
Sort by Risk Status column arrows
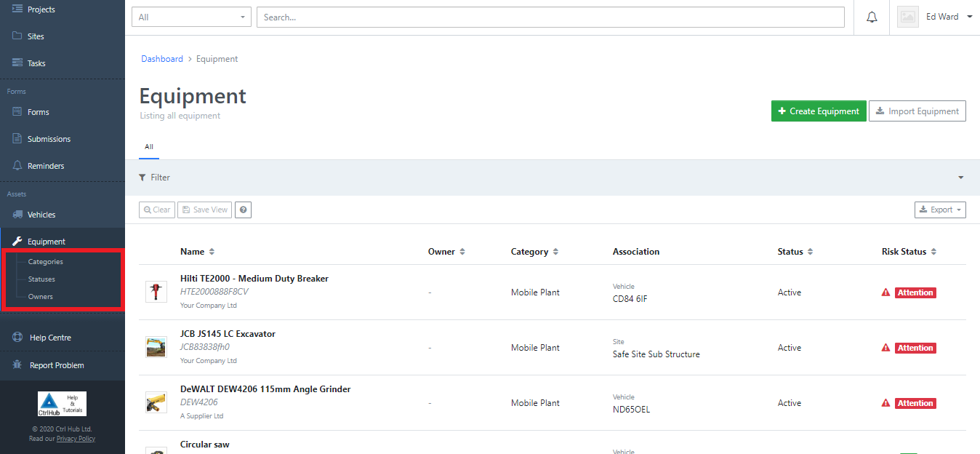point(933,252)
